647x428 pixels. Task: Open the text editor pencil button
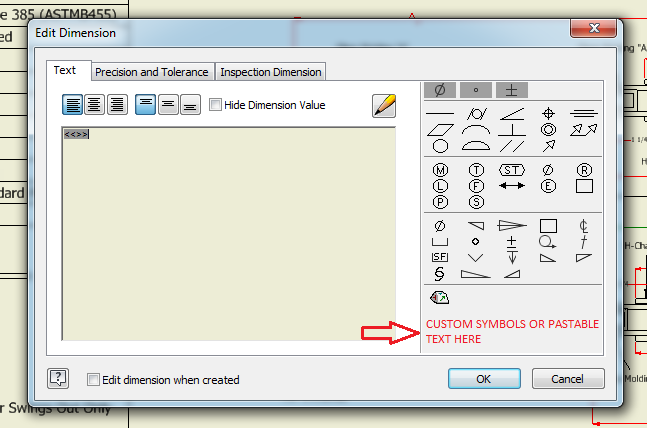click(384, 106)
